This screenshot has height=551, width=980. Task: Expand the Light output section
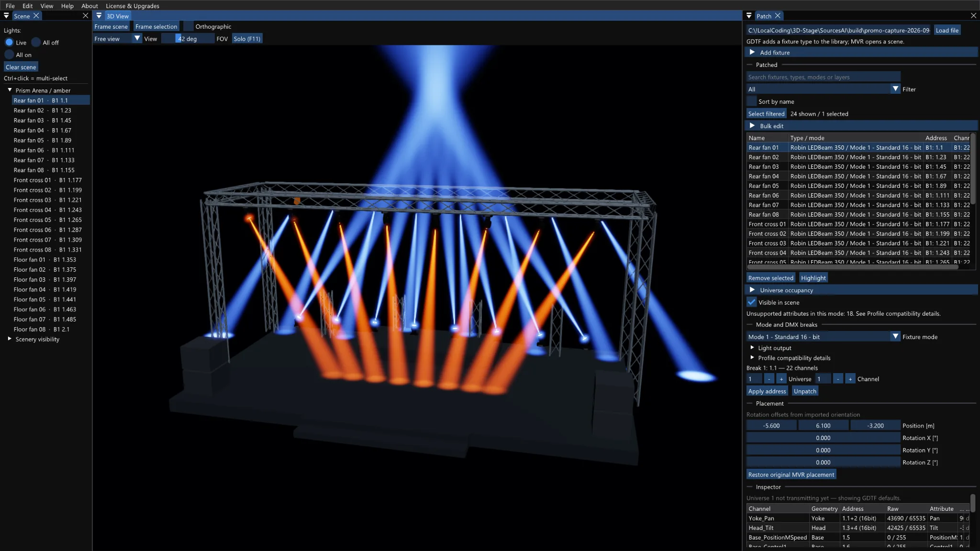pos(752,348)
